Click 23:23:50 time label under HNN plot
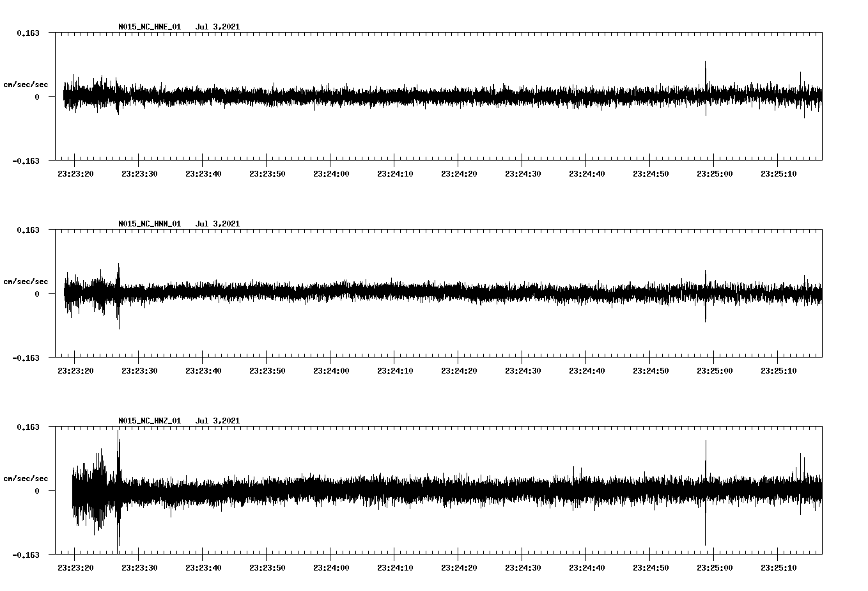Screen dimensions: 868x591 [267, 370]
